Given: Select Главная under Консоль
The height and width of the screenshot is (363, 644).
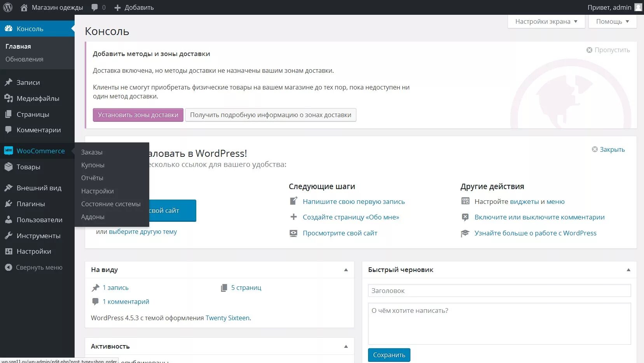Looking at the screenshot, I should [18, 46].
